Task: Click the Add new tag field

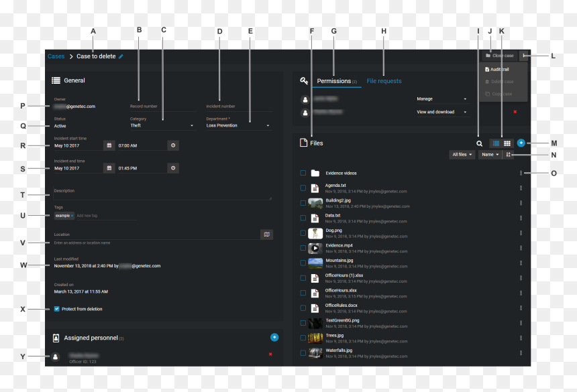Action: click(x=107, y=216)
